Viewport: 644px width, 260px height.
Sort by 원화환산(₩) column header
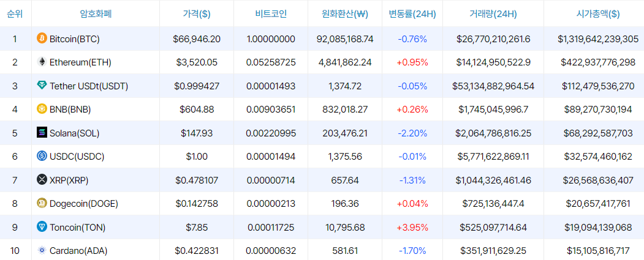tap(345, 14)
